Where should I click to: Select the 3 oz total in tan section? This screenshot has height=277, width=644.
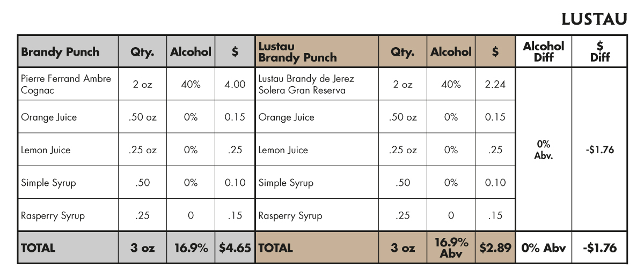[x=402, y=248]
